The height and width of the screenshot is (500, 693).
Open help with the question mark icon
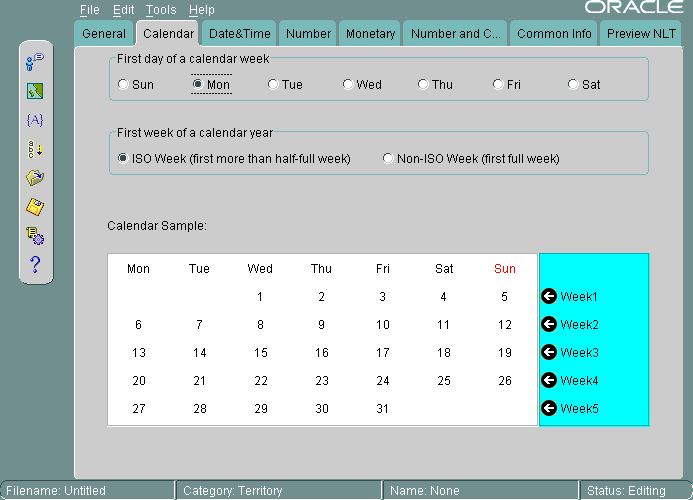coord(35,264)
